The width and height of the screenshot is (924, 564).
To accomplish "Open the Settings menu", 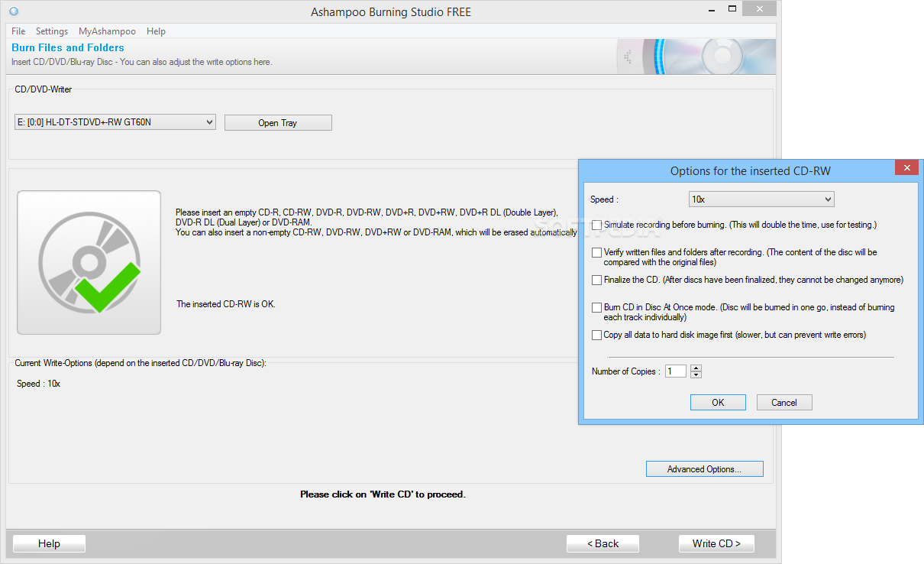I will coord(52,31).
